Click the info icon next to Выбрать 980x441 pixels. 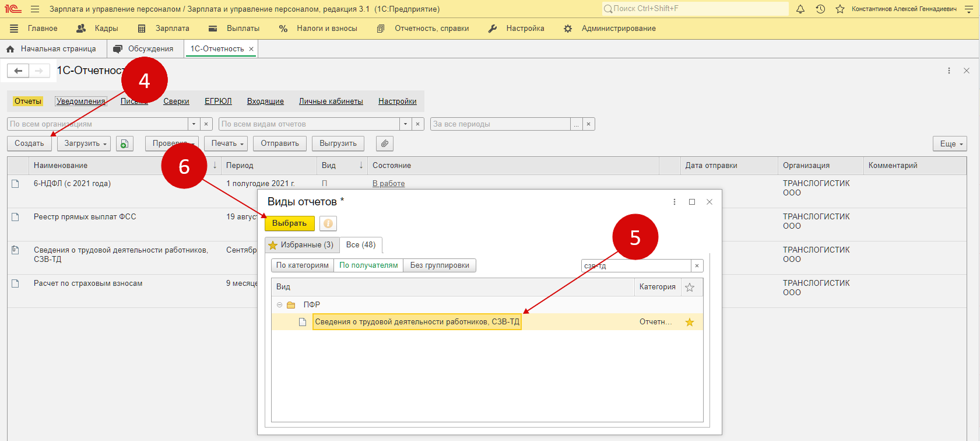pyautogui.click(x=328, y=223)
